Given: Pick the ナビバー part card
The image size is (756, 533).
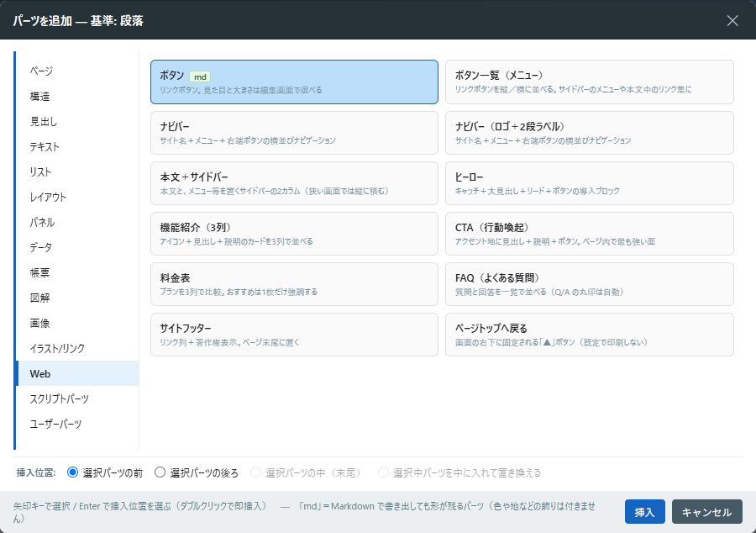Looking at the screenshot, I should (294, 133).
